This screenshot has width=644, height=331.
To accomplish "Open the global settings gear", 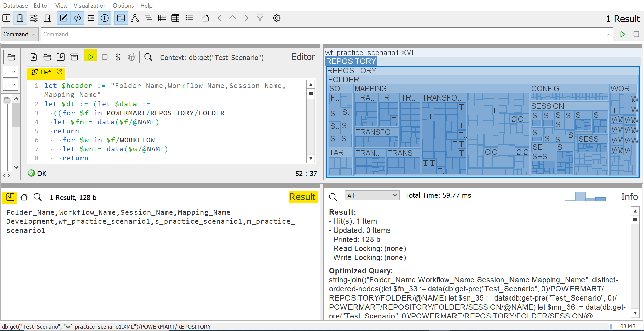I will pyautogui.click(x=277, y=18).
